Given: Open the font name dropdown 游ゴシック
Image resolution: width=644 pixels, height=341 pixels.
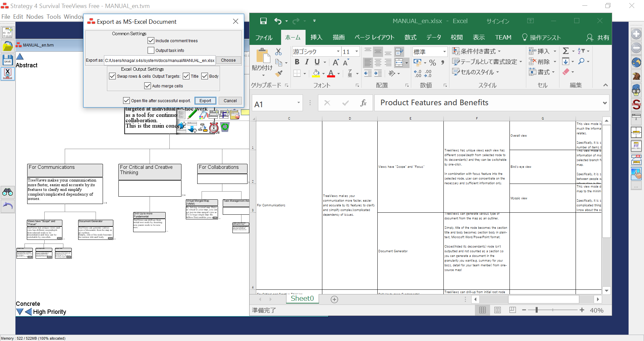Looking at the screenshot, I should coord(338,52).
